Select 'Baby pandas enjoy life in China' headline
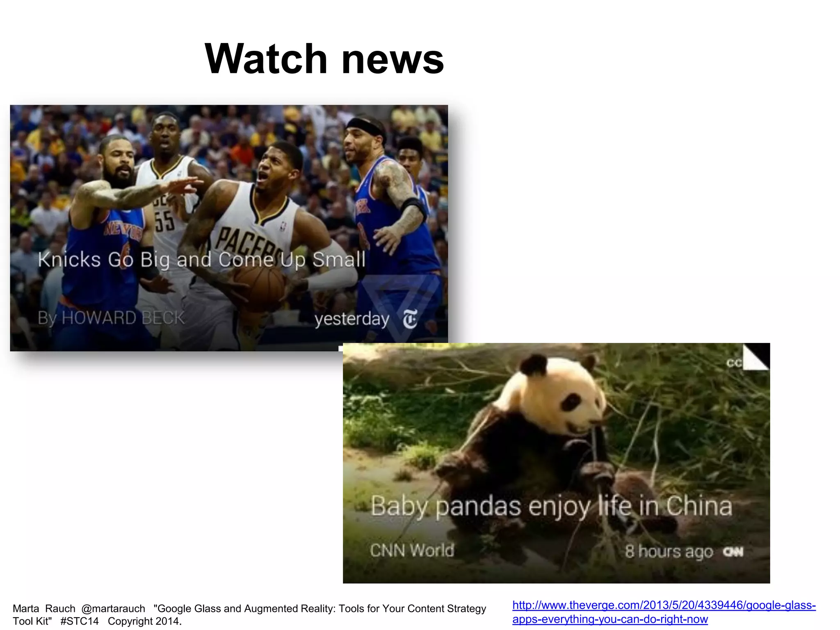 (x=551, y=506)
